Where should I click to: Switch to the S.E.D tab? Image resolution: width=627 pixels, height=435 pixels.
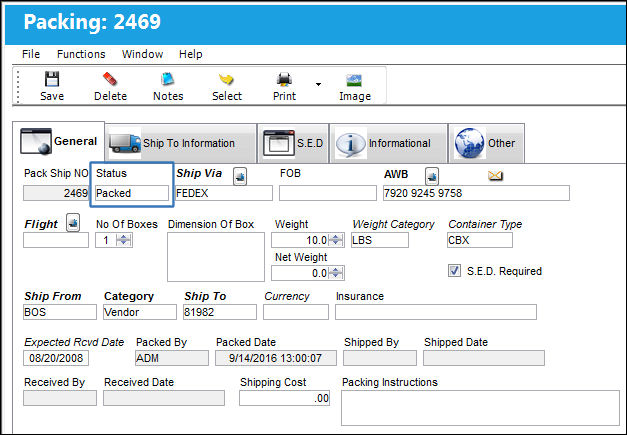293,143
